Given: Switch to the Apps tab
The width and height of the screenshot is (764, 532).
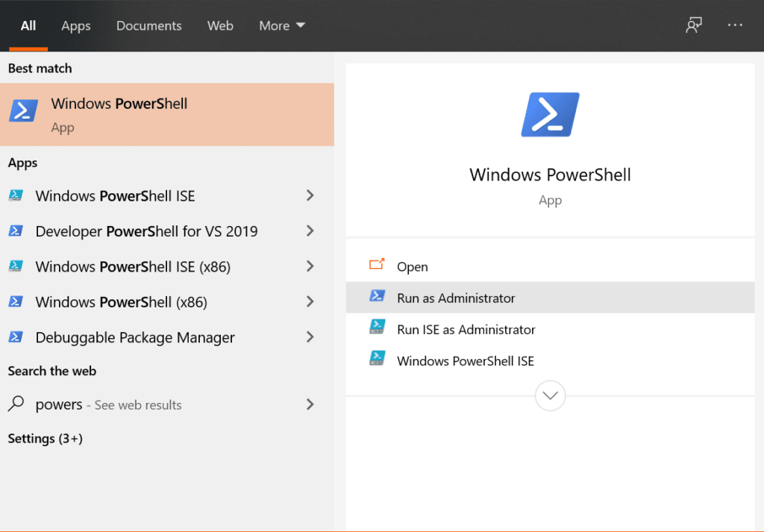Looking at the screenshot, I should [76, 25].
